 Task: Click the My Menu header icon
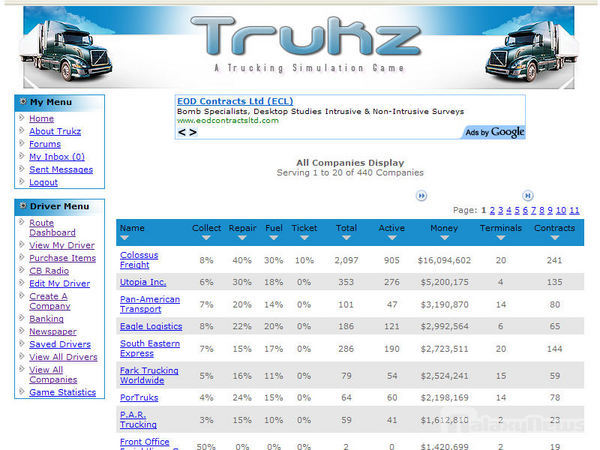(22, 102)
